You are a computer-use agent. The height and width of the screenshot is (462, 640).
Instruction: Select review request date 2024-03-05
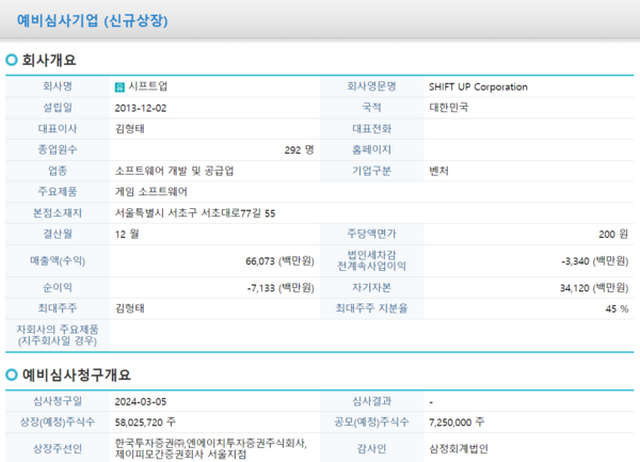[140, 402]
